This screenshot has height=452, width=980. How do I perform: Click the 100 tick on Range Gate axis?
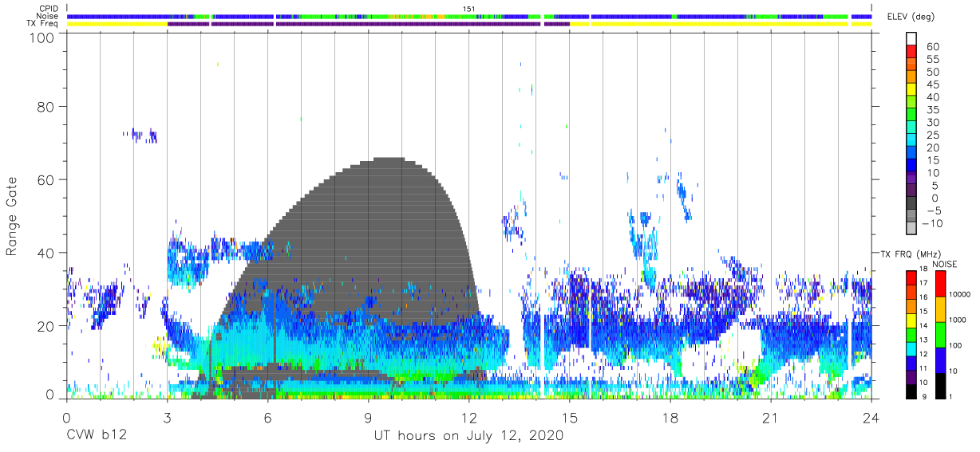coord(42,37)
